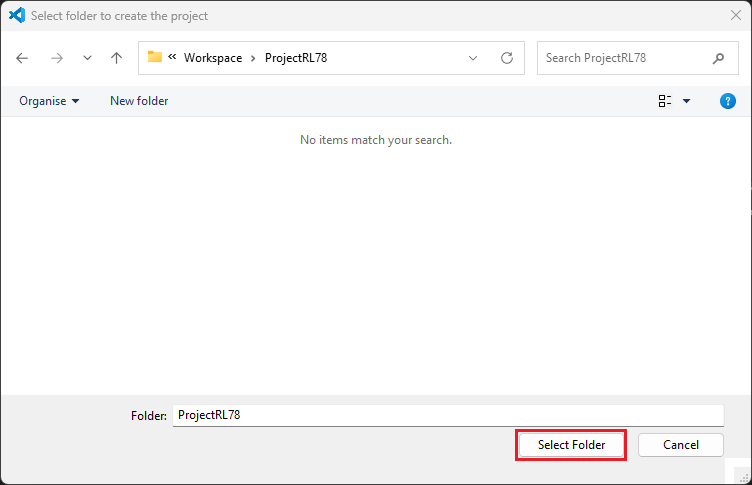The image size is (752, 485).
Task: Change view with the view icon
Action: (x=665, y=101)
